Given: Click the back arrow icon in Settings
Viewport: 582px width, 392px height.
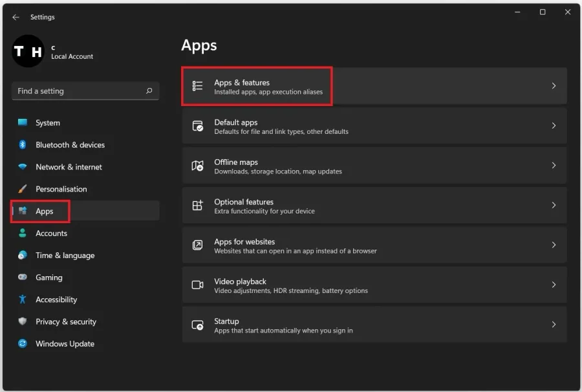Looking at the screenshot, I should (x=16, y=17).
